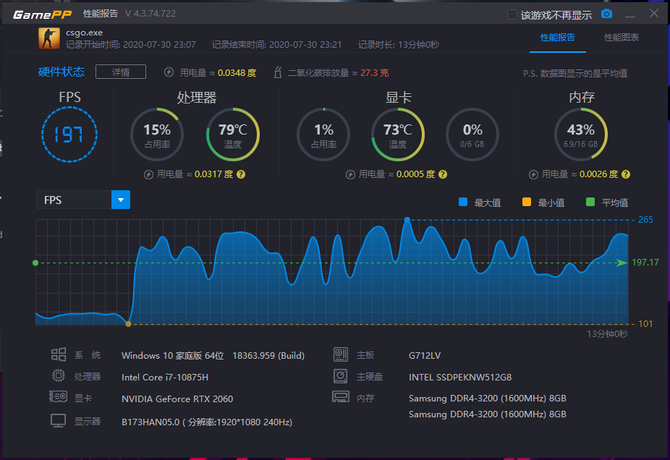Click the GPU 73℃ temperature gauge

coord(398,135)
